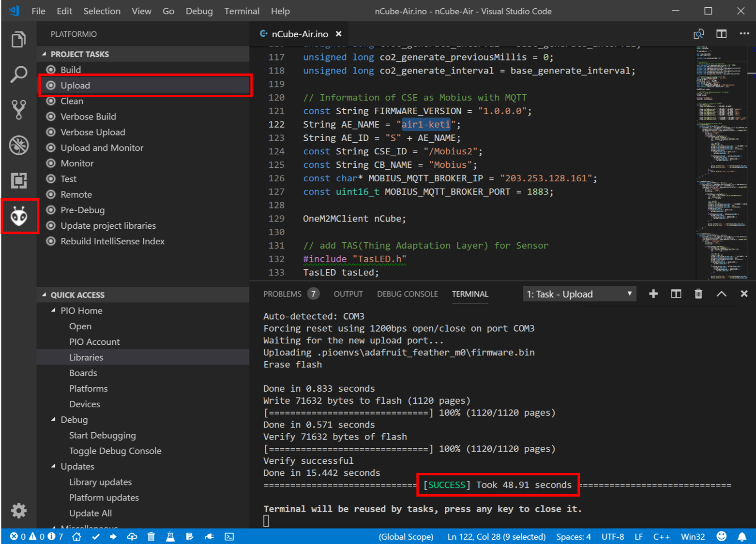Run the Verbose Upload task
This screenshot has height=544, width=756.
[x=144, y=132]
